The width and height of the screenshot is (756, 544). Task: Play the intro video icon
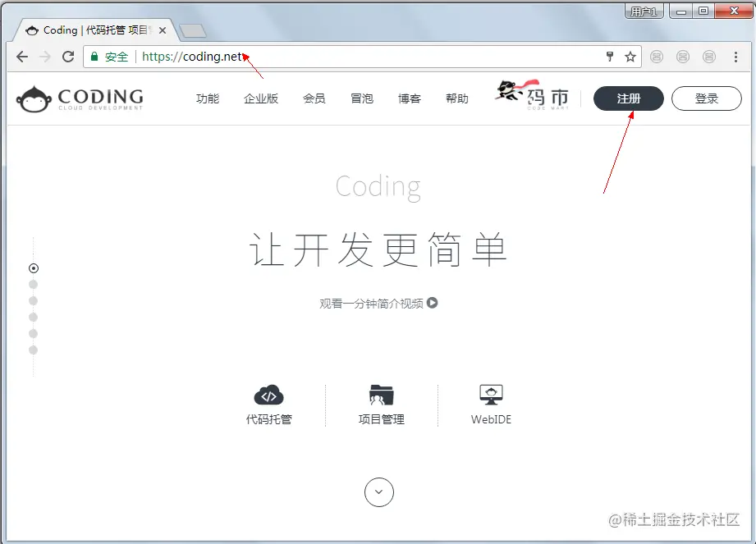pos(433,303)
